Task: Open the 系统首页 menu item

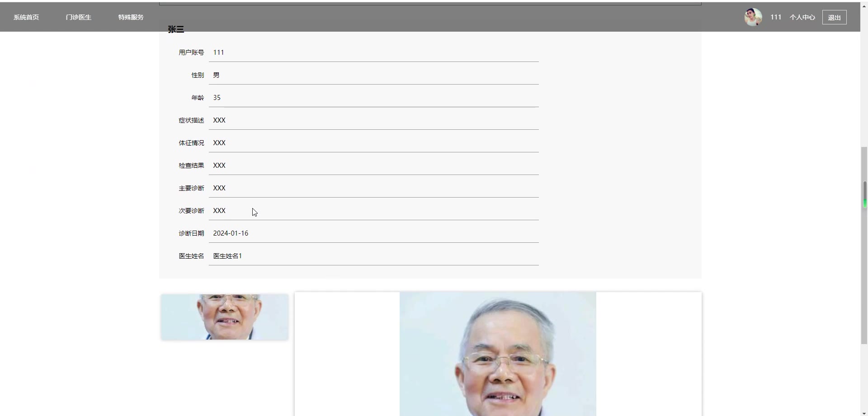Action: coord(26,17)
